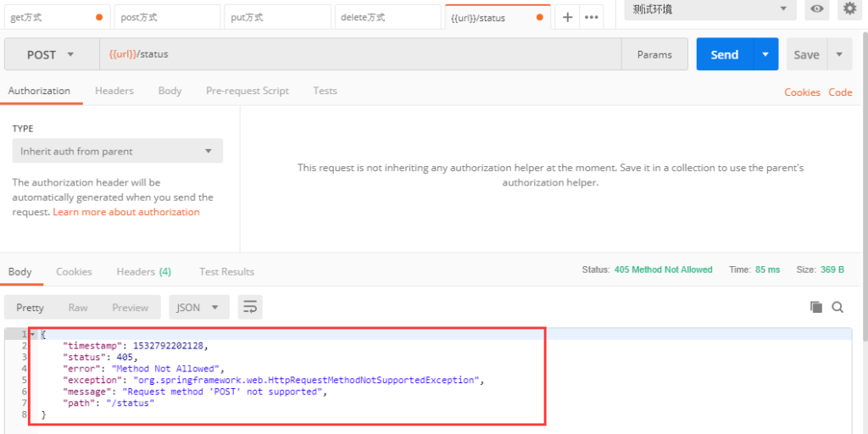Expand Send button dropdown arrow

point(765,54)
